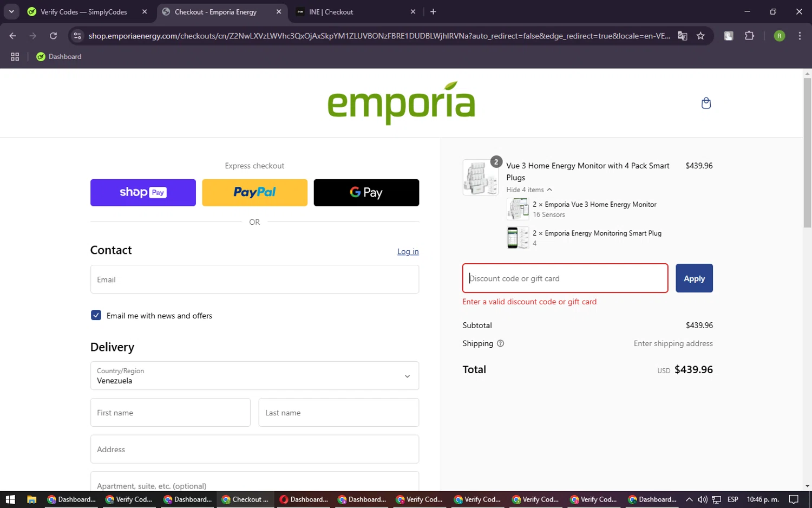Open File Explorer from taskbar
The image size is (812, 508).
(x=31, y=499)
